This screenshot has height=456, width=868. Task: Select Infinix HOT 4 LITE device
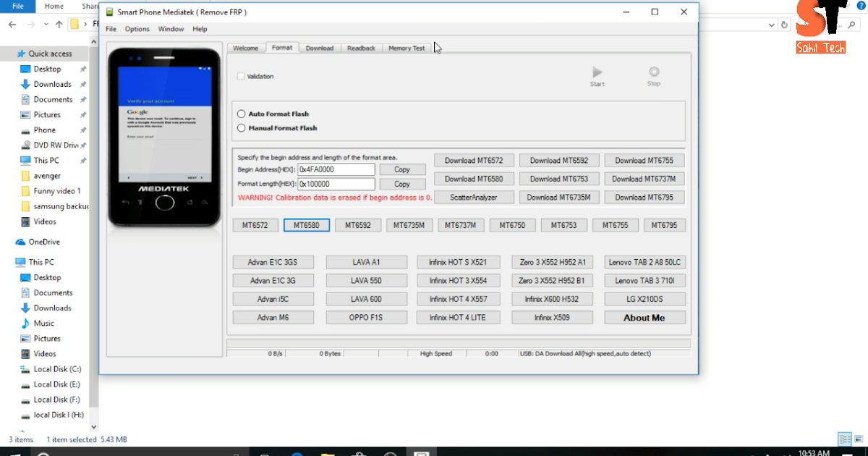457,318
